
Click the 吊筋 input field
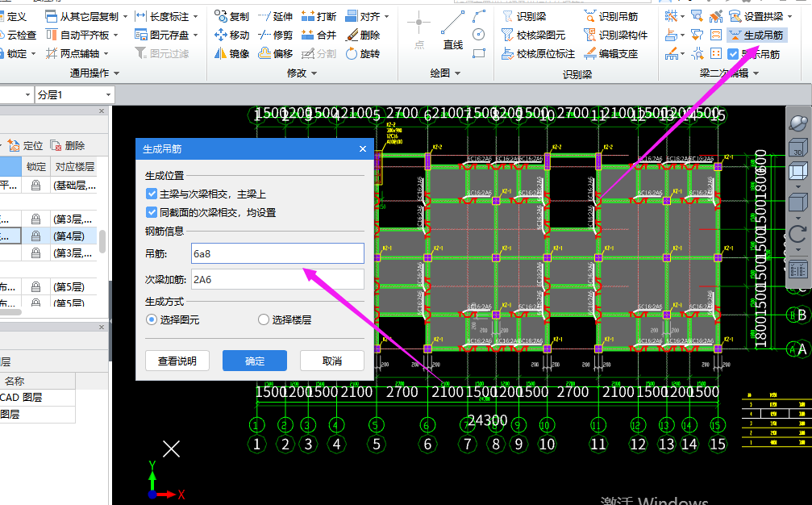click(277, 254)
